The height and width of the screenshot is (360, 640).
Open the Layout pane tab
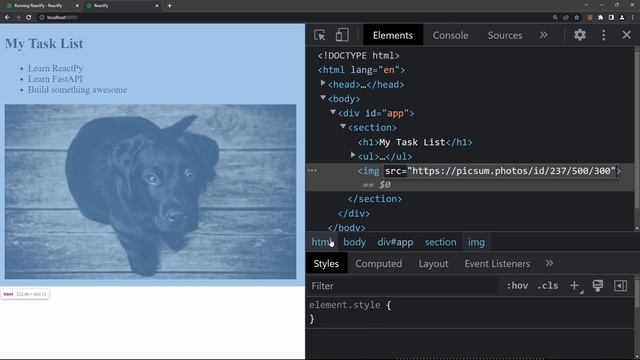(433, 264)
